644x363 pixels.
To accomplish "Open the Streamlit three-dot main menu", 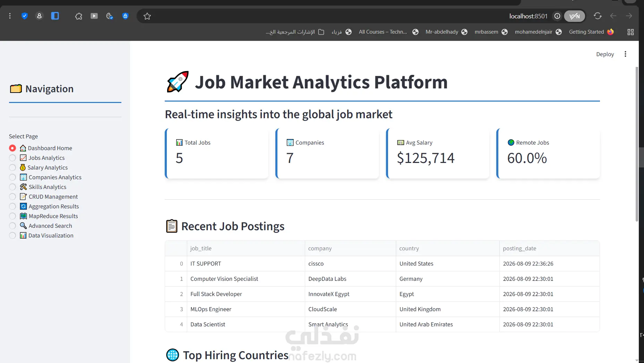I will pos(625,54).
